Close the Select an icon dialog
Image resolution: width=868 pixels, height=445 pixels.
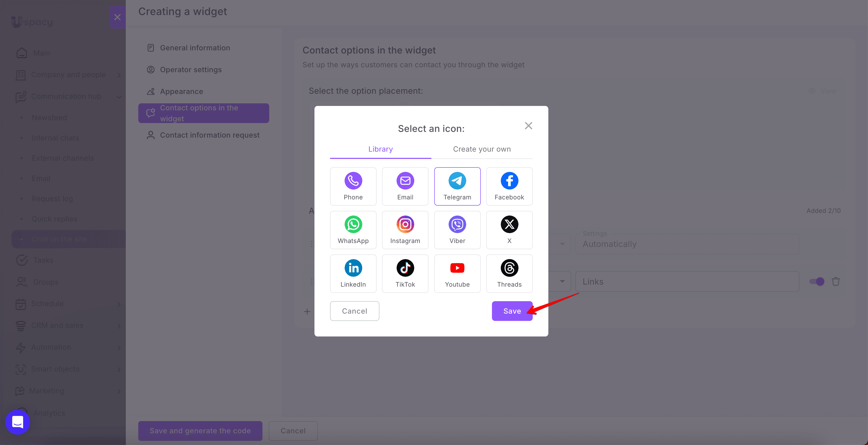528,126
